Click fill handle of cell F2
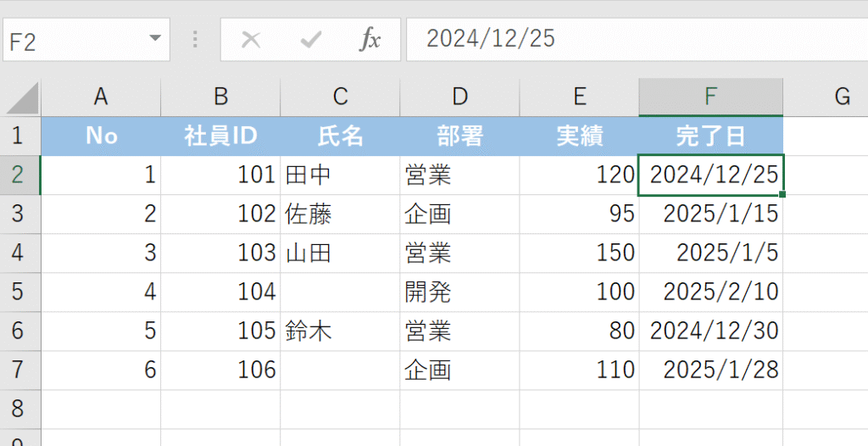 [782, 195]
